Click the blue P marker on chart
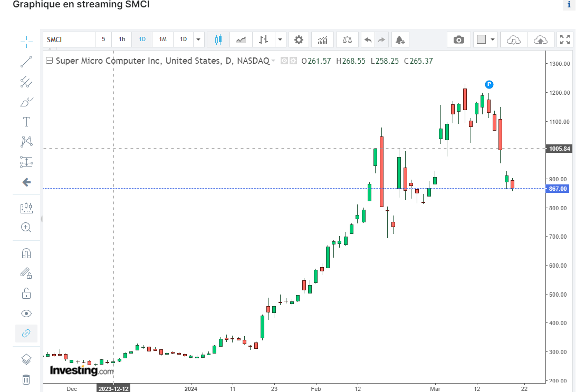585x392 pixels. point(489,85)
